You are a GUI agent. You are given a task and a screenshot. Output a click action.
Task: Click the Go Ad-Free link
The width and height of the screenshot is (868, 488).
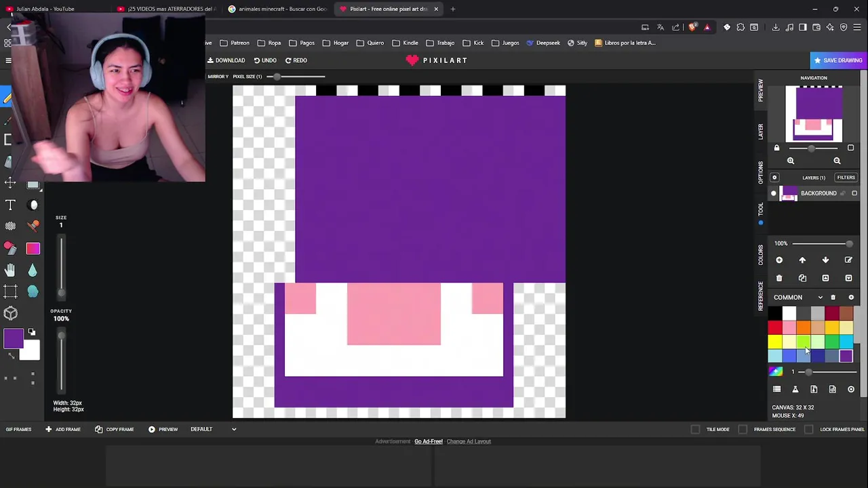[x=429, y=441]
